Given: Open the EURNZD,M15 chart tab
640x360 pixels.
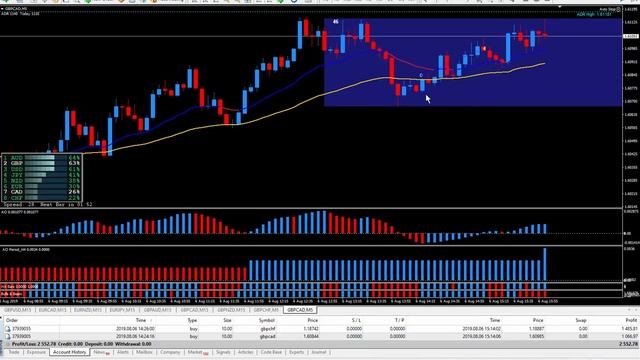Looking at the screenshot, I should 88,310.
